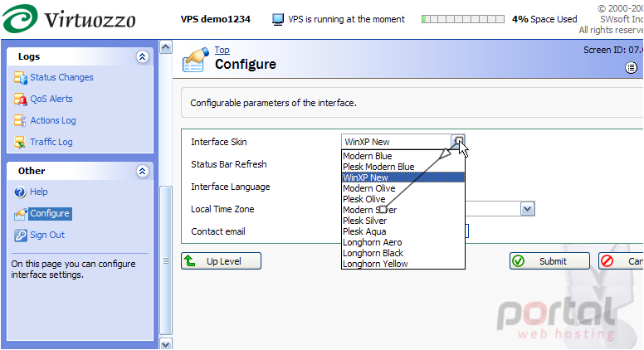This screenshot has height=350, width=644.
Task: Click the 4% Space Used text
Action: 544,19
